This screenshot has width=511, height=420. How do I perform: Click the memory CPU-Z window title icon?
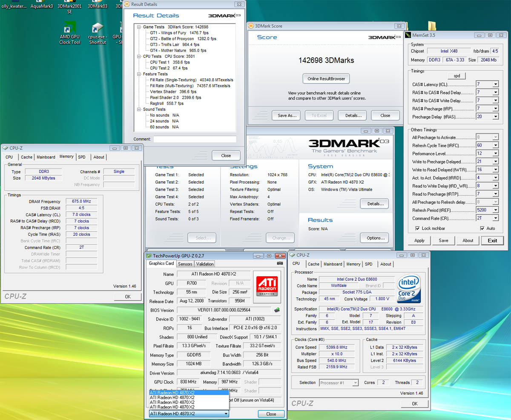pos(5,148)
